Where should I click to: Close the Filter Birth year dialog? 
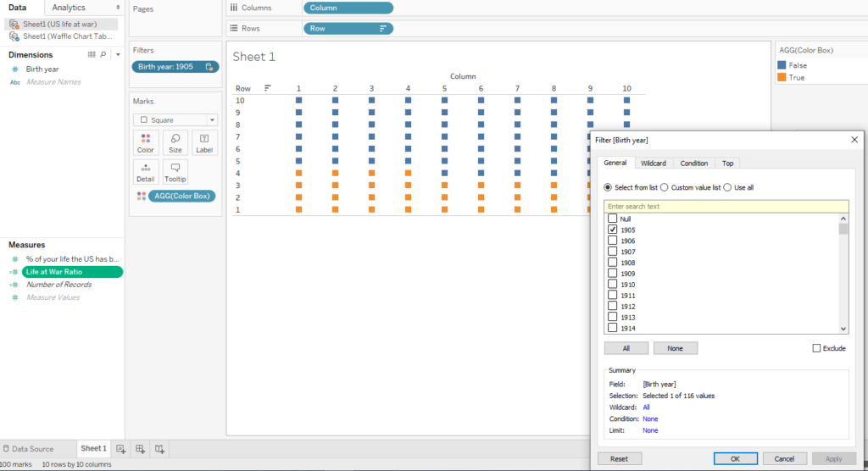[854, 140]
